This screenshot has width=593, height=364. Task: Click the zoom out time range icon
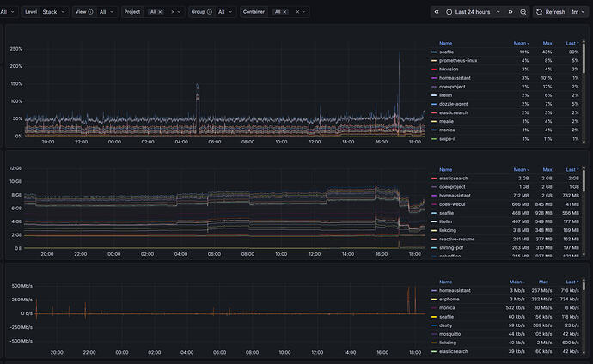tap(523, 12)
